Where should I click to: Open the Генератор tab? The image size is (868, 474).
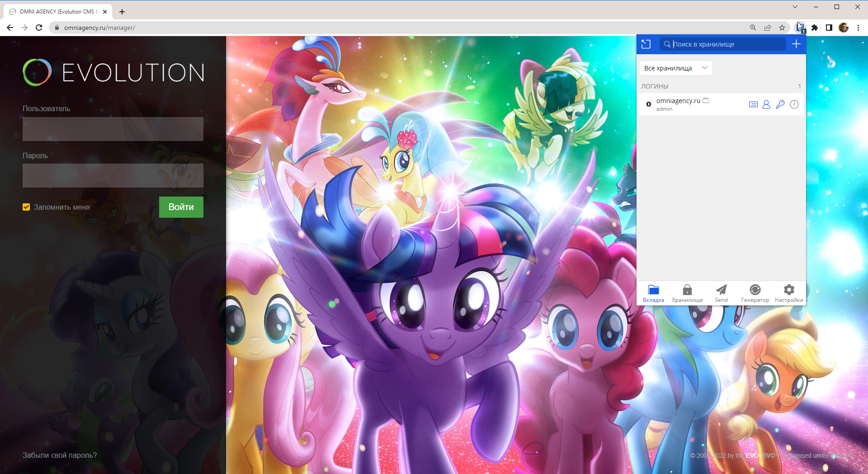click(755, 293)
